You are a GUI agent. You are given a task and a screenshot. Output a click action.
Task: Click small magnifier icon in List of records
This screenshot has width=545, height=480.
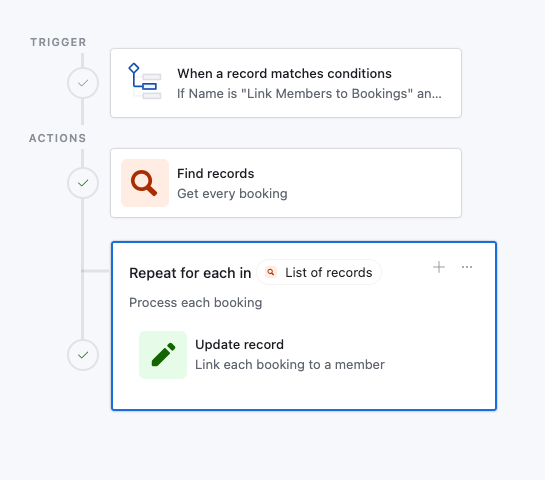[271, 272]
